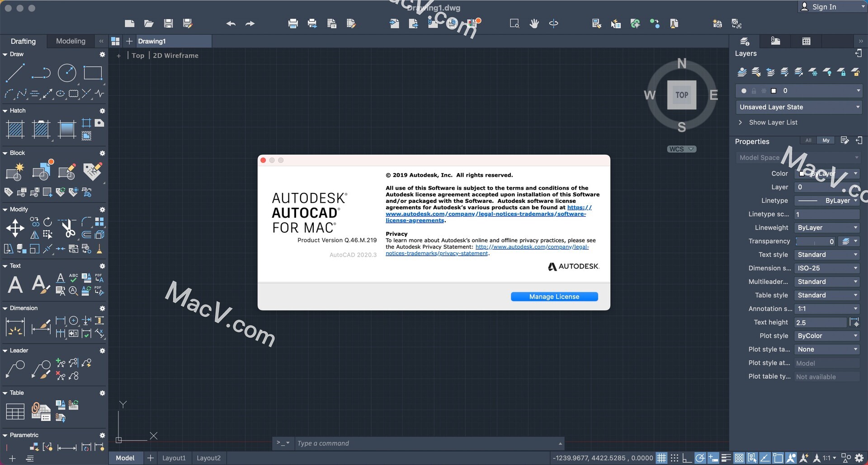Open the Unsaved Layer State dropdown
The height and width of the screenshot is (465, 868).
point(798,107)
